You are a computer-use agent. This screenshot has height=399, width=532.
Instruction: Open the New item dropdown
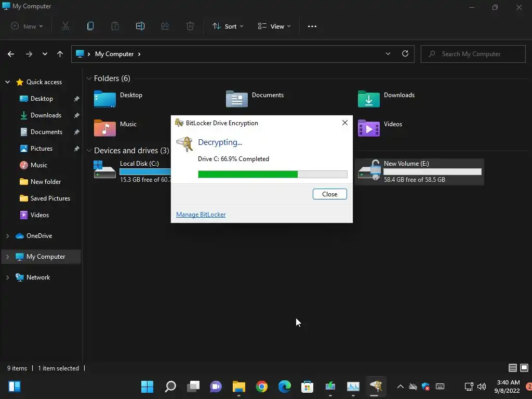pyautogui.click(x=27, y=26)
